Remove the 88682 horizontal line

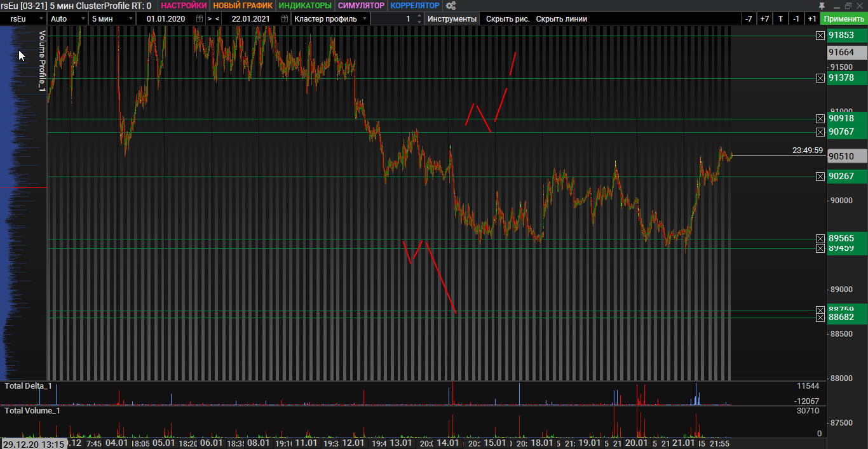click(x=820, y=317)
